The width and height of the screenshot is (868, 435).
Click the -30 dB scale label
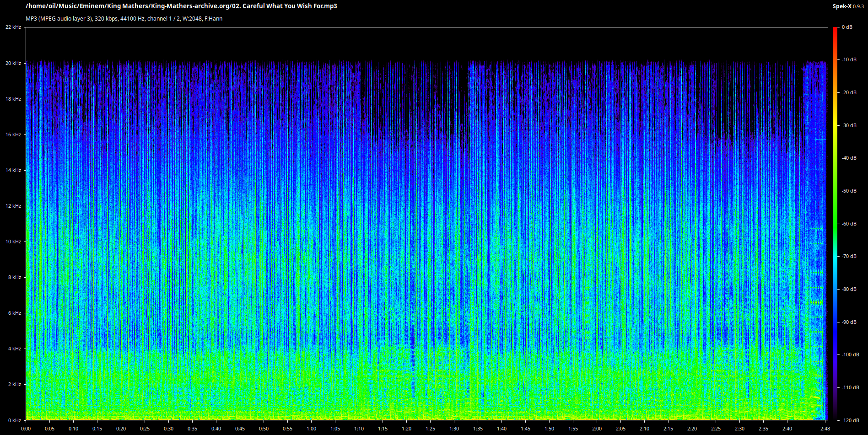849,125
